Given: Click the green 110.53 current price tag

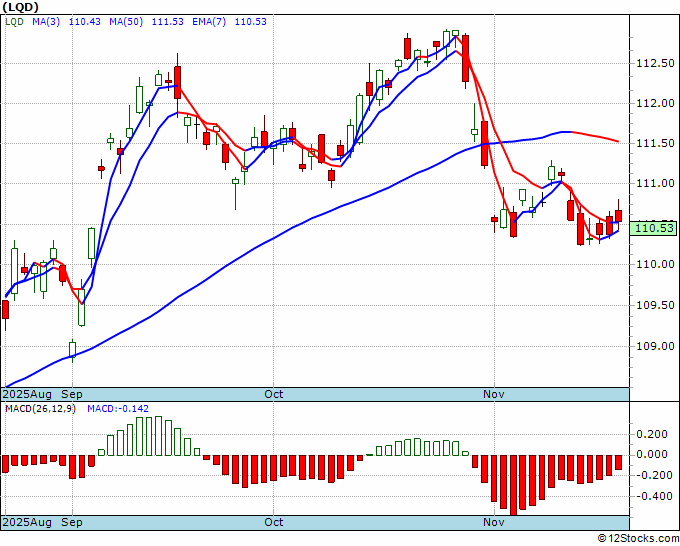Looking at the screenshot, I should (x=653, y=228).
